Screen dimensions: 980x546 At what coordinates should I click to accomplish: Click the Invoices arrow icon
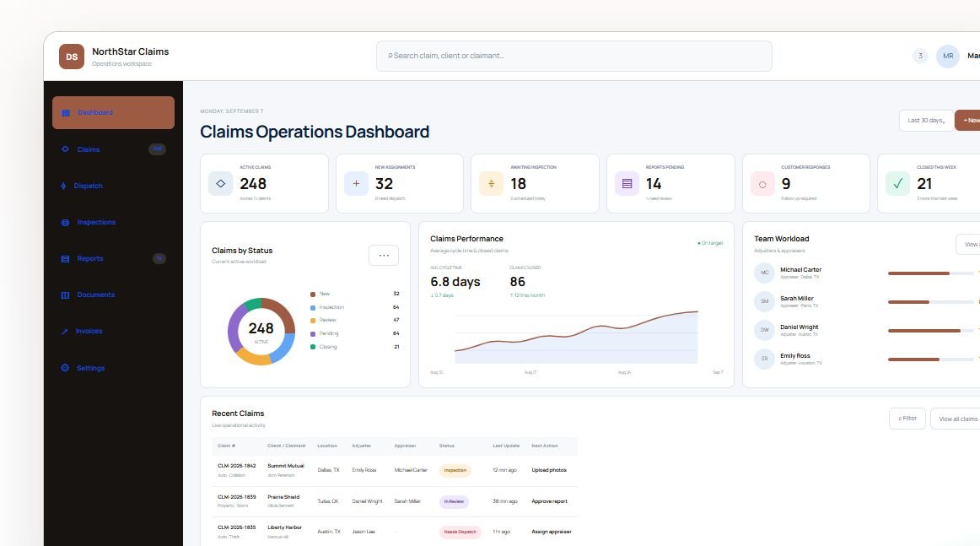coord(64,332)
